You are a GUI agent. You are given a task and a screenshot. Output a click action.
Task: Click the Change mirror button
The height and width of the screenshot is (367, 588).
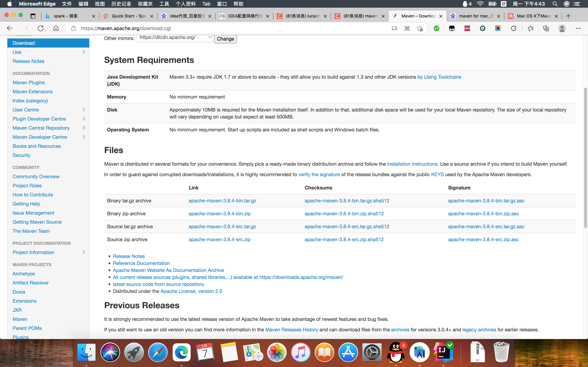point(225,39)
